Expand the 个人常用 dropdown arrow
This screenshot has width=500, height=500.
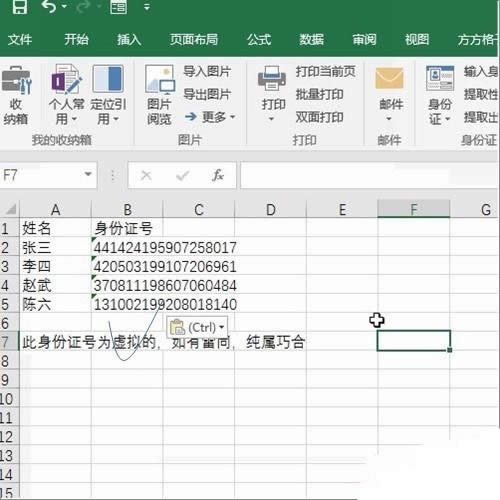pyautogui.click(x=74, y=119)
